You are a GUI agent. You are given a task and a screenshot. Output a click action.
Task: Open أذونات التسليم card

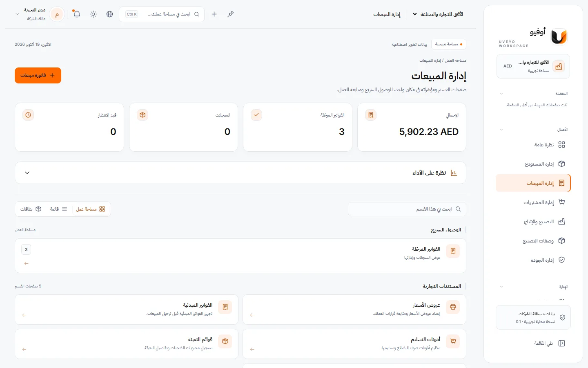coord(354,344)
